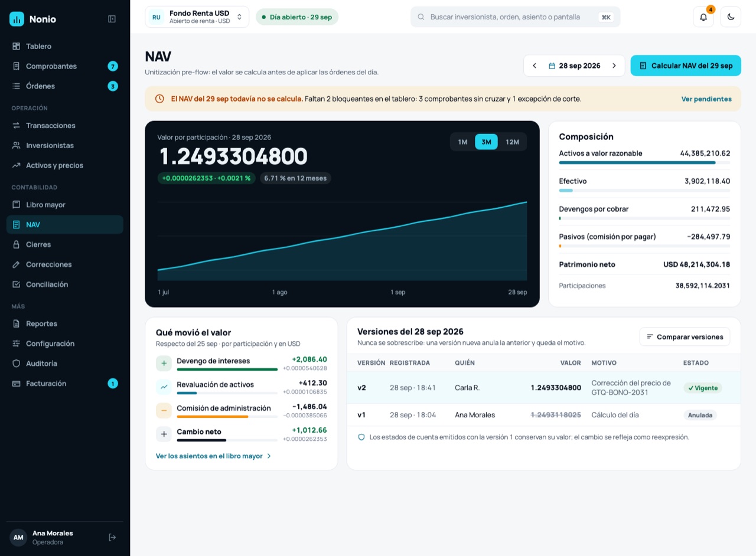Click the Nonio logo icon
Viewport: 756px width, 556px height.
(x=17, y=19)
